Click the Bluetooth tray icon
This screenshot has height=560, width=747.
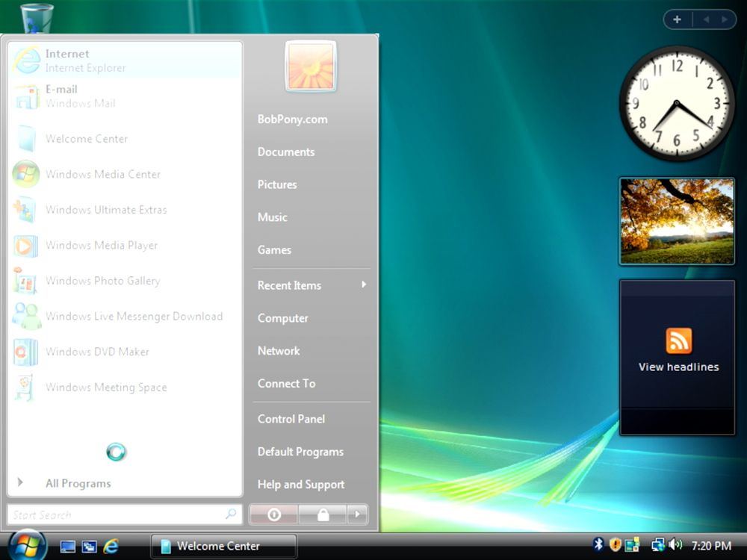click(x=598, y=544)
